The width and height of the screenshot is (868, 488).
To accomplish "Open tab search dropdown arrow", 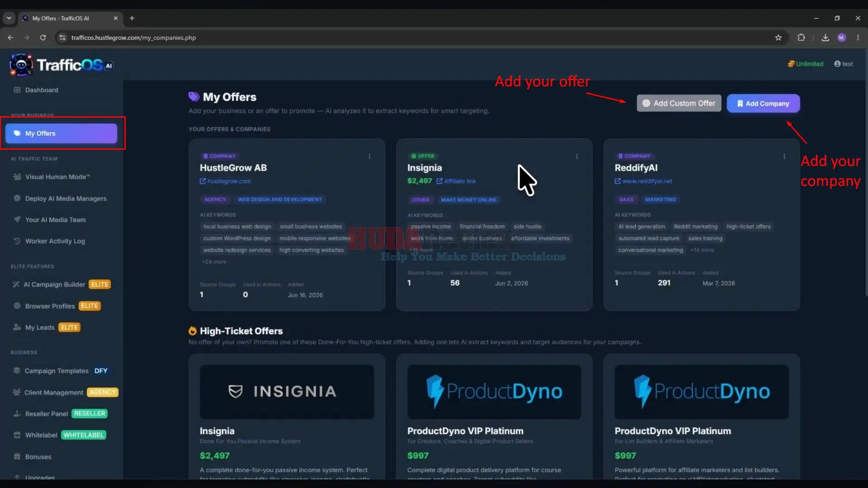I will tap(9, 18).
